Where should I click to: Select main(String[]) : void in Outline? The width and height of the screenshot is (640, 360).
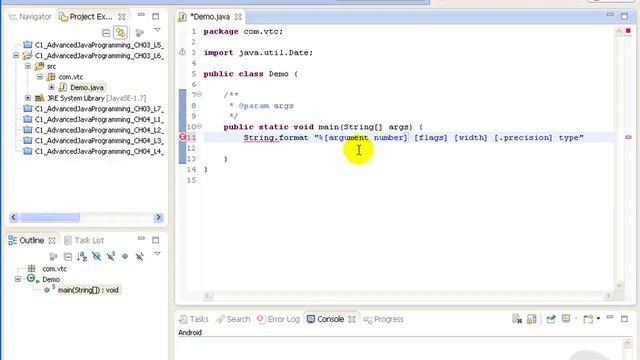coord(88,290)
